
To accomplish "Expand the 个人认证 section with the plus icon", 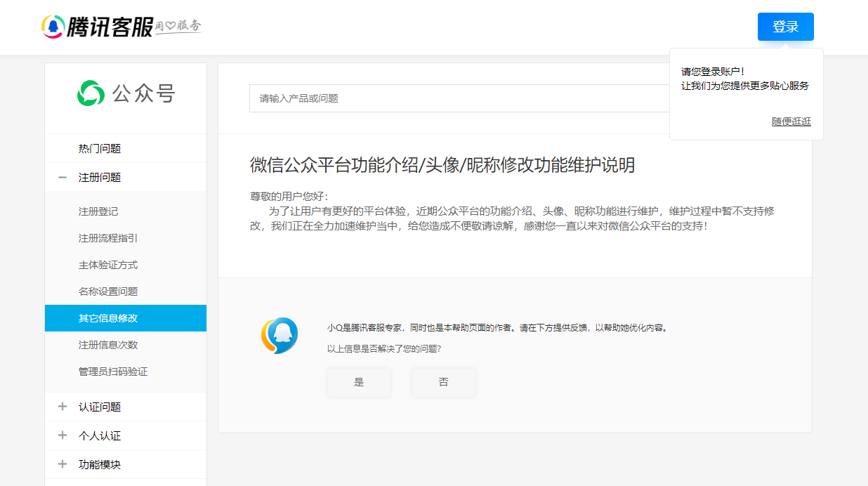I will point(63,435).
